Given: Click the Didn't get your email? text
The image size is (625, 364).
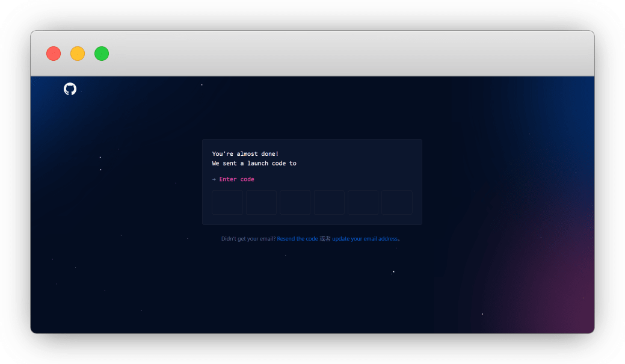Looking at the screenshot, I should click(x=248, y=239).
